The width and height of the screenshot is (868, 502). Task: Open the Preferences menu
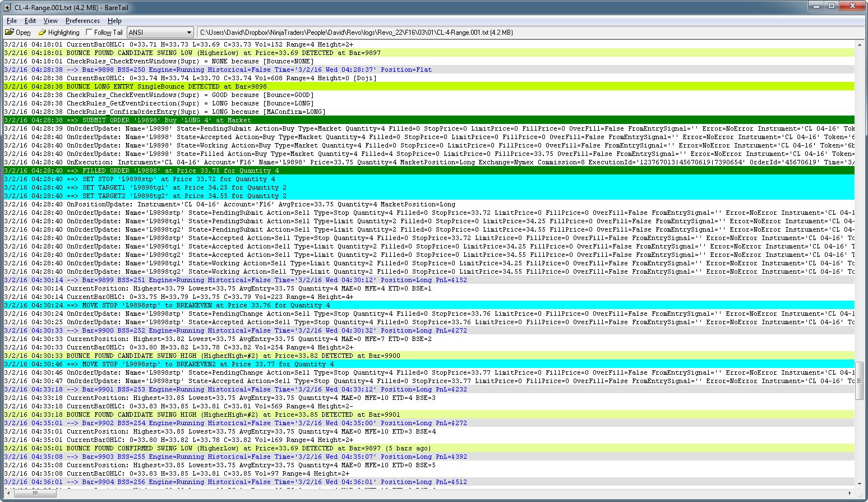pyautogui.click(x=82, y=21)
